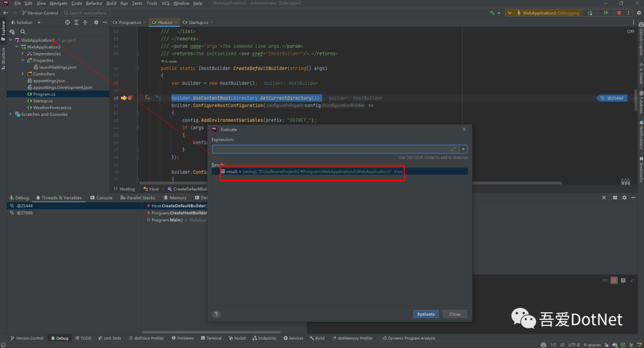Restart the debug session with the rerun icon
Screen dimensions: 644x348
pyautogui.click(x=590, y=13)
